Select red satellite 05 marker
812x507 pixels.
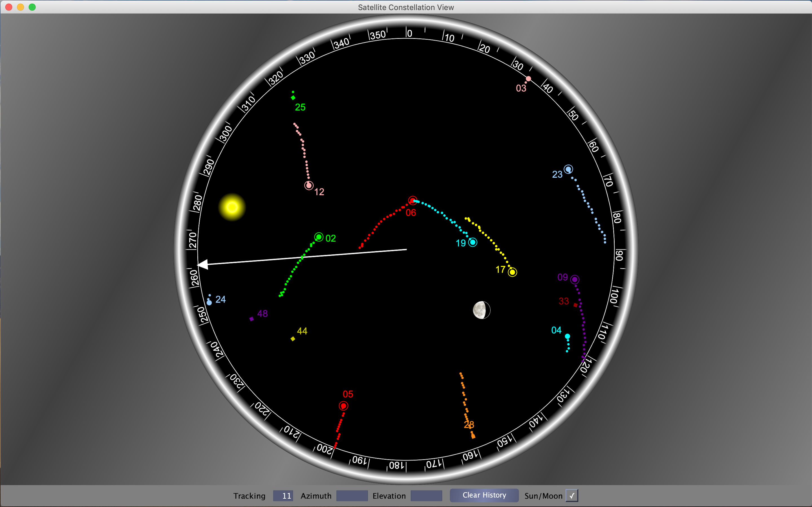click(343, 406)
